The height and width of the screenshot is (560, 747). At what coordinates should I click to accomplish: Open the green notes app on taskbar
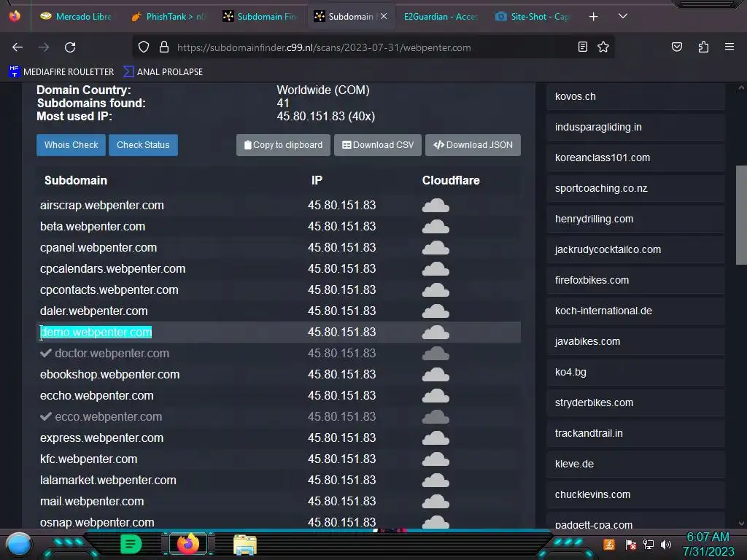point(131,544)
